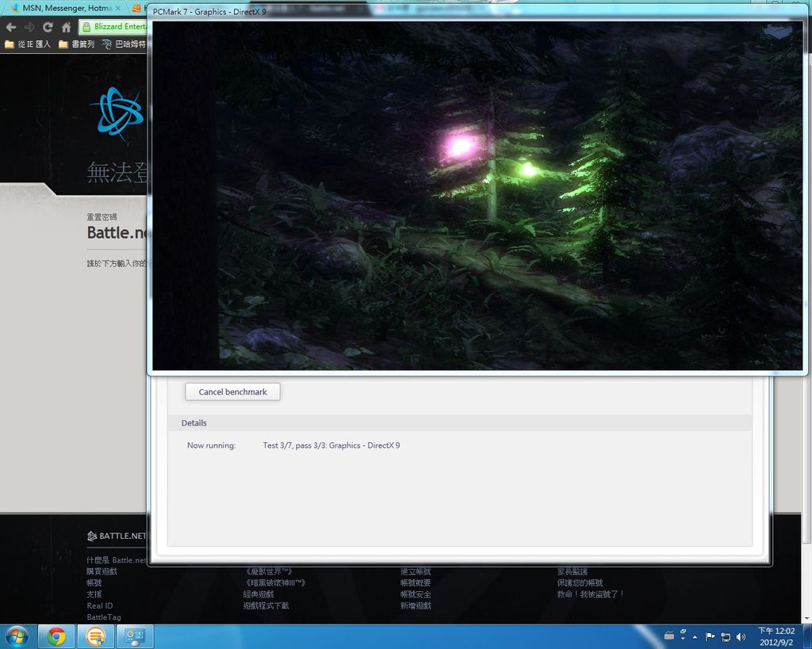Click the Battle.net swirl logo
Image resolution: width=812 pixels, height=649 pixels.
pos(117,113)
